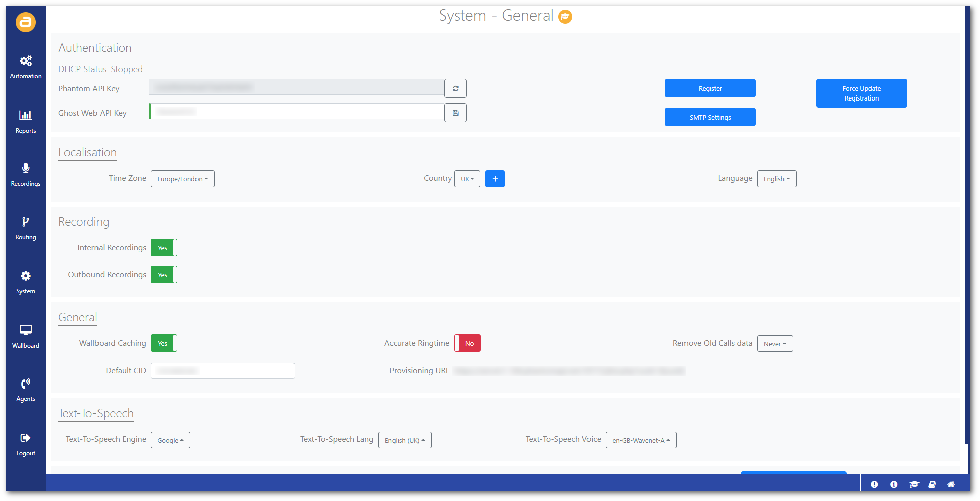980x501 pixels.
Task: Enable Accurate Ringtime
Action: (x=467, y=343)
